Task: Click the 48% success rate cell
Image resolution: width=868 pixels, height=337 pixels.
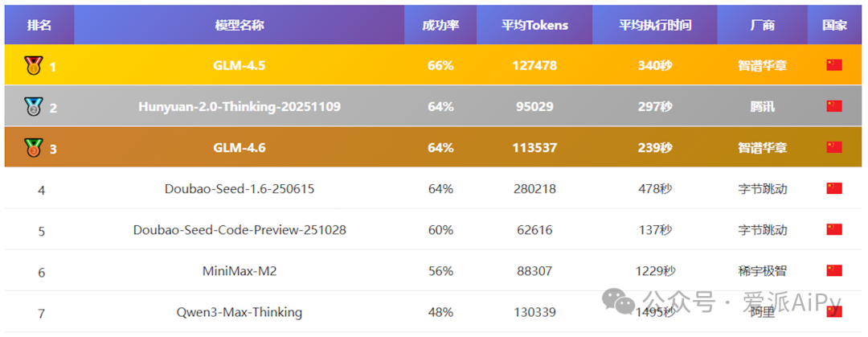Action: pos(440,312)
